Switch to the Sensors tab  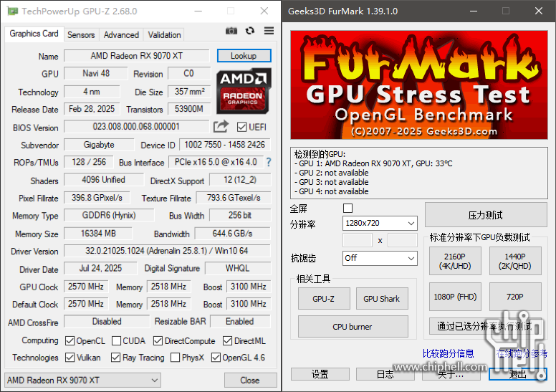coord(81,35)
